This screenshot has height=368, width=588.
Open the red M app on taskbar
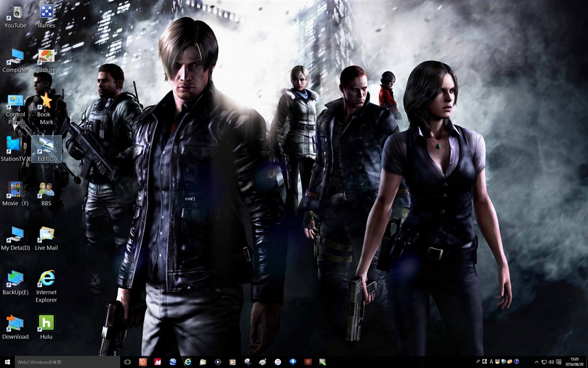point(157,362)
